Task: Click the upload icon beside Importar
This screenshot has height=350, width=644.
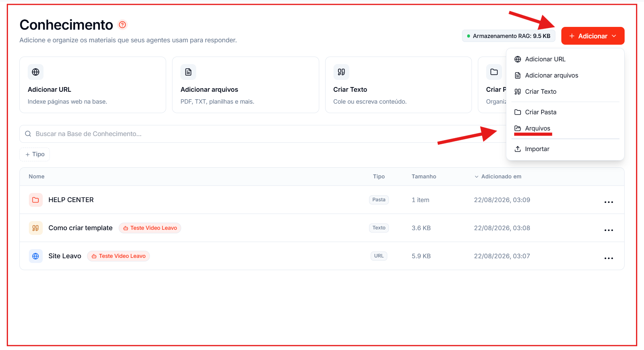Action: pos(517,149)
